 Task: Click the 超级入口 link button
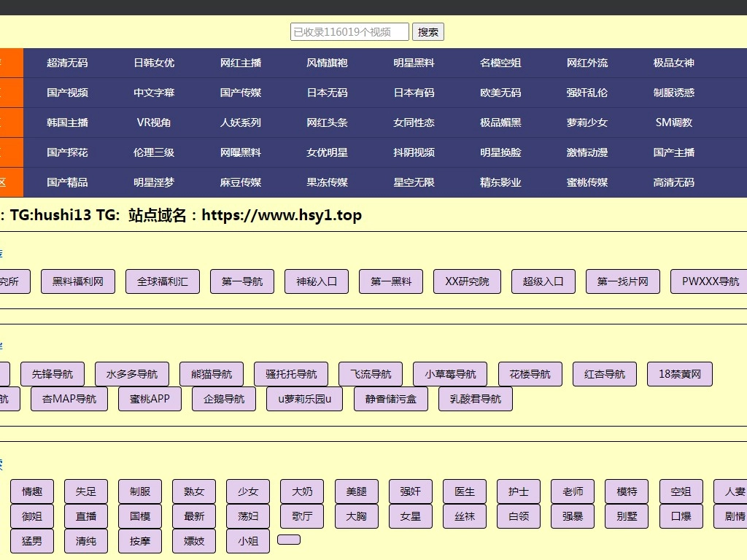[x=543, y=281]
